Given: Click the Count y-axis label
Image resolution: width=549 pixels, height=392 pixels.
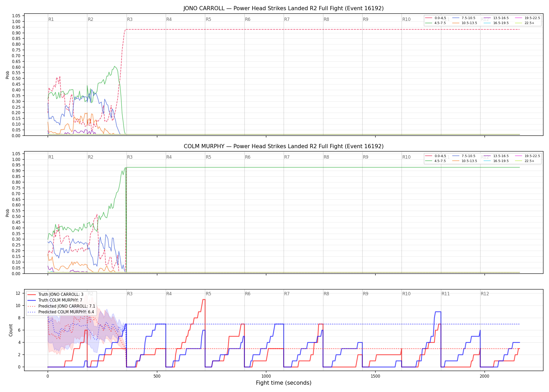Looking at the screenshot, I should tap(11, 330).
